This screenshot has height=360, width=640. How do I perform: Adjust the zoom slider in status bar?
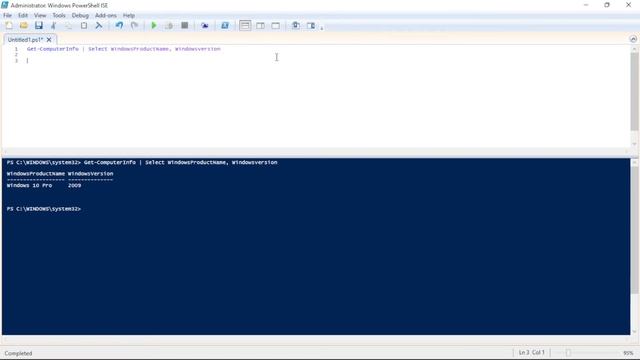click(568, 353)
